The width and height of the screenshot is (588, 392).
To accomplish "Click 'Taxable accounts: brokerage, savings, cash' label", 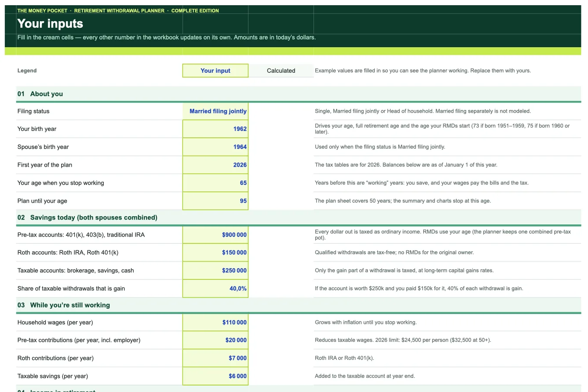I will (x=75, y=271).
